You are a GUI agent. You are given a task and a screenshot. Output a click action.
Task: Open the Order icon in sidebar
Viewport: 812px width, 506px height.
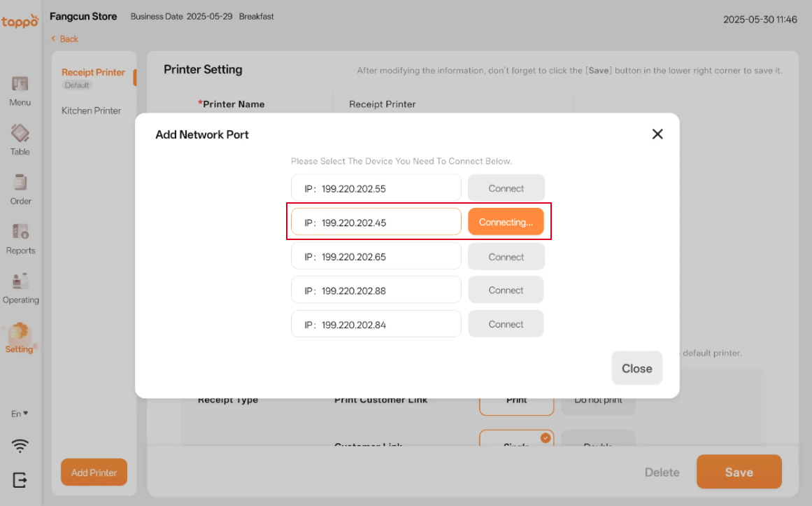[x=20, y=183]
